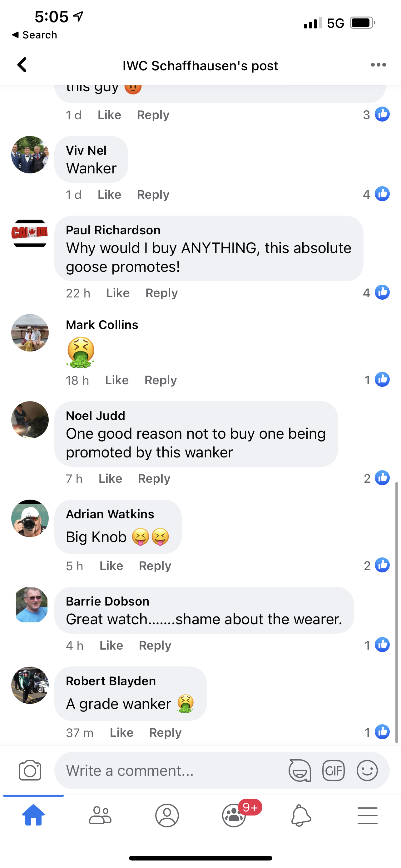
Task: Like Barrie Dobson's comment
Action: tap(111, 646)
